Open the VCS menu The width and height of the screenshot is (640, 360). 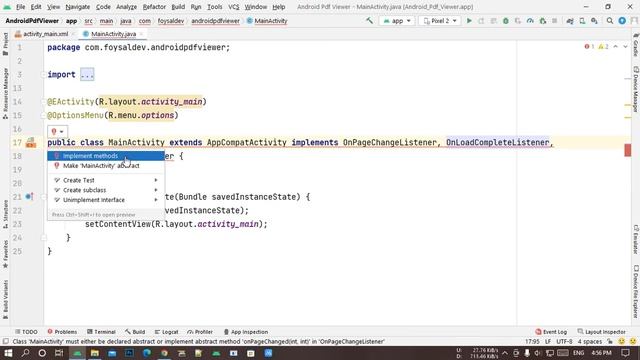(x=233, y=7)
